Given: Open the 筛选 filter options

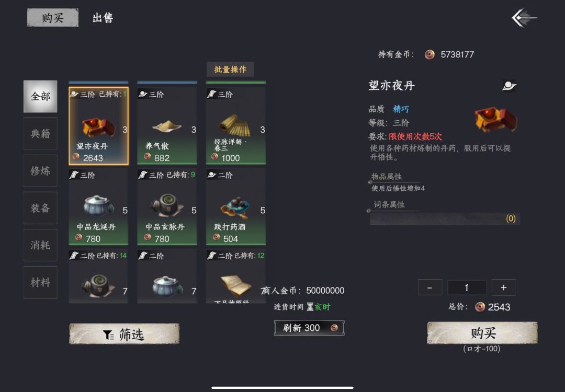Looking at the screenshot, I should [125, 334].
